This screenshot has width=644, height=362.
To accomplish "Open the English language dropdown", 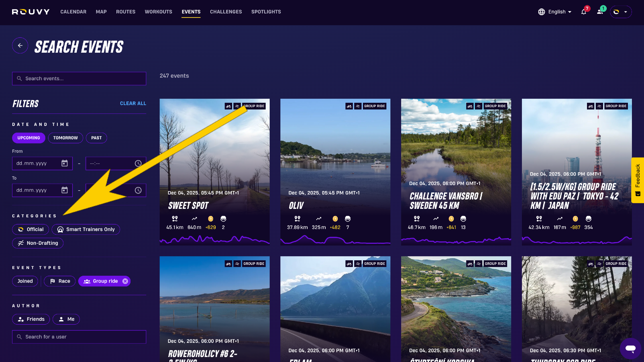I will pyautogui.click(x=555, y=12).
